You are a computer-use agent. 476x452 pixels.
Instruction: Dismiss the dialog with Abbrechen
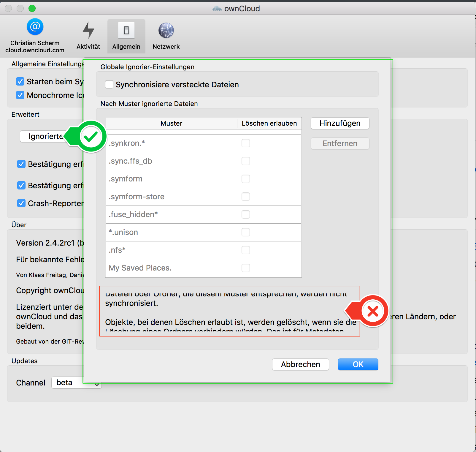coord(300,364)
